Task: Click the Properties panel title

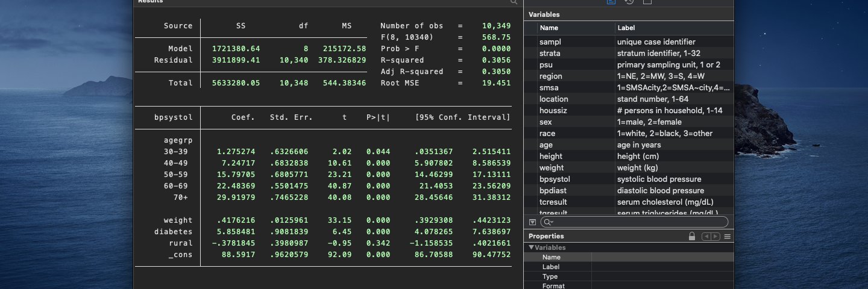Action: coord(546,237)
